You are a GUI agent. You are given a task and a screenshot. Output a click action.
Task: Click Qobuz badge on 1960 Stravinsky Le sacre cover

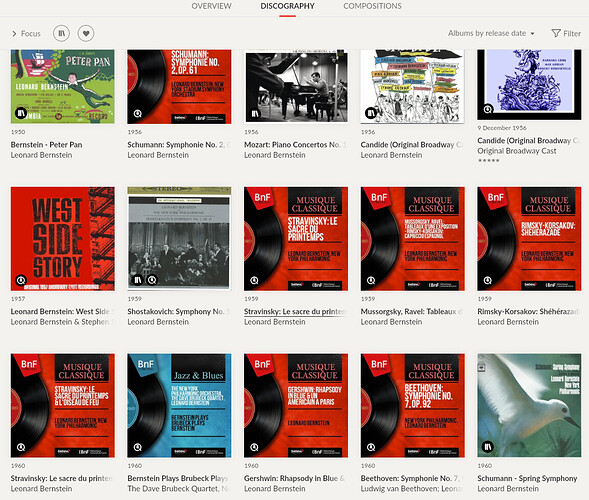click(x=21, y=447)
